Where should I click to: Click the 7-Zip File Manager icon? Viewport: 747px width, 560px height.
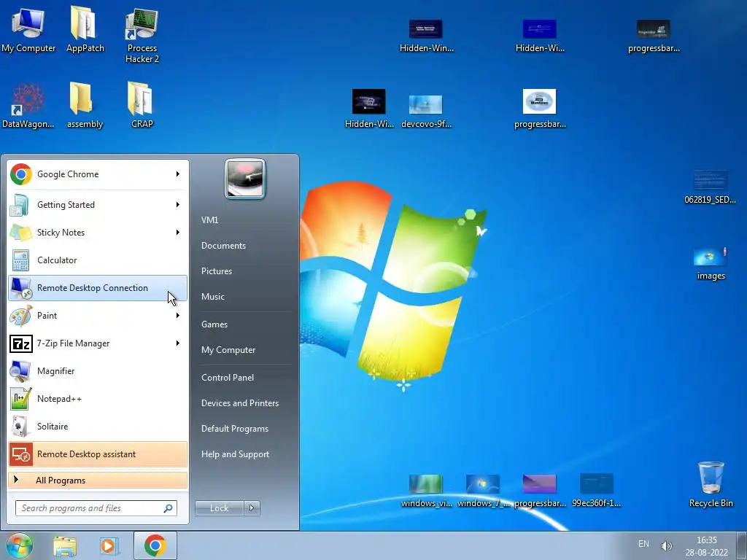[x=21, y=343]
